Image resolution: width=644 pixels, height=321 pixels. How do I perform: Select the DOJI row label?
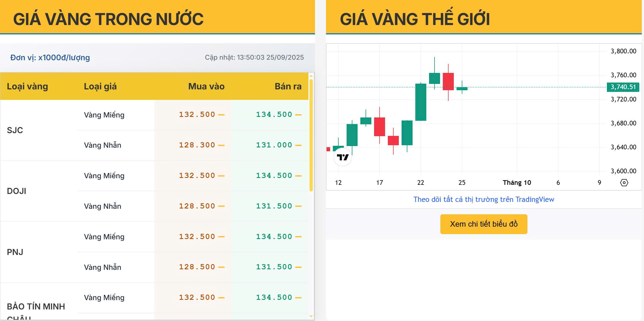(x=16, y=191)
